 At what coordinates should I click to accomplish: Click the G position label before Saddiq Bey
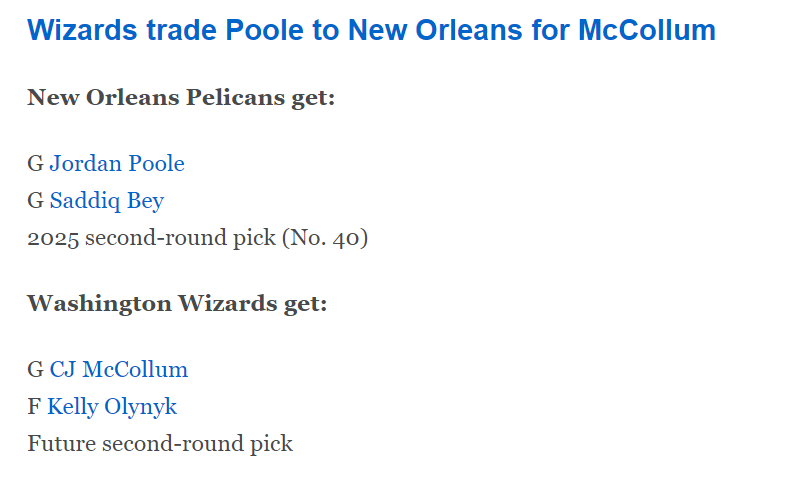[35, 201]
